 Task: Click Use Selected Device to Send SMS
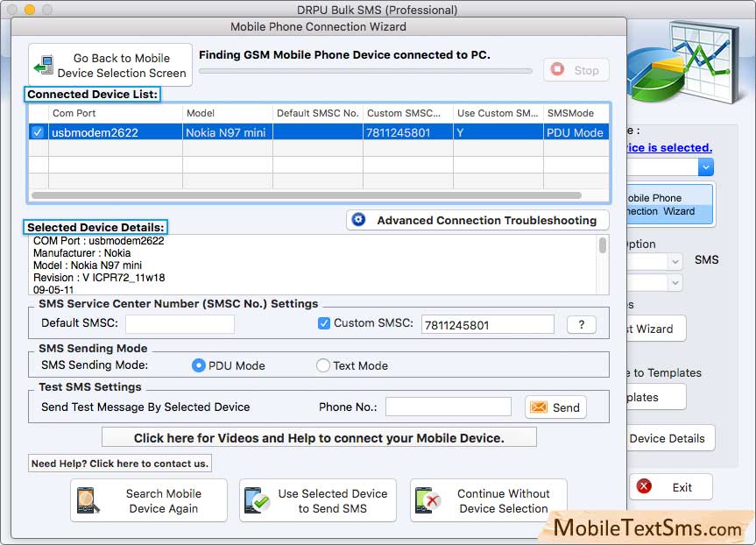(318, 500)
